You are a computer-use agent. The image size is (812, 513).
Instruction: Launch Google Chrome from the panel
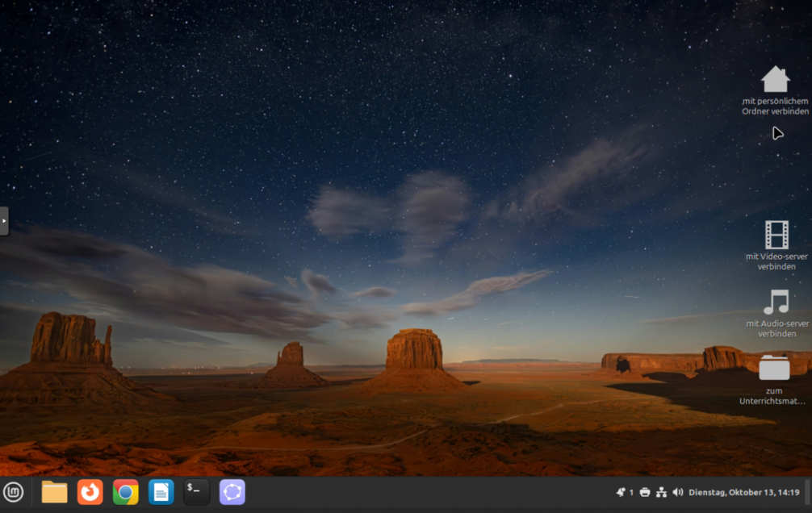coord(125,492)
